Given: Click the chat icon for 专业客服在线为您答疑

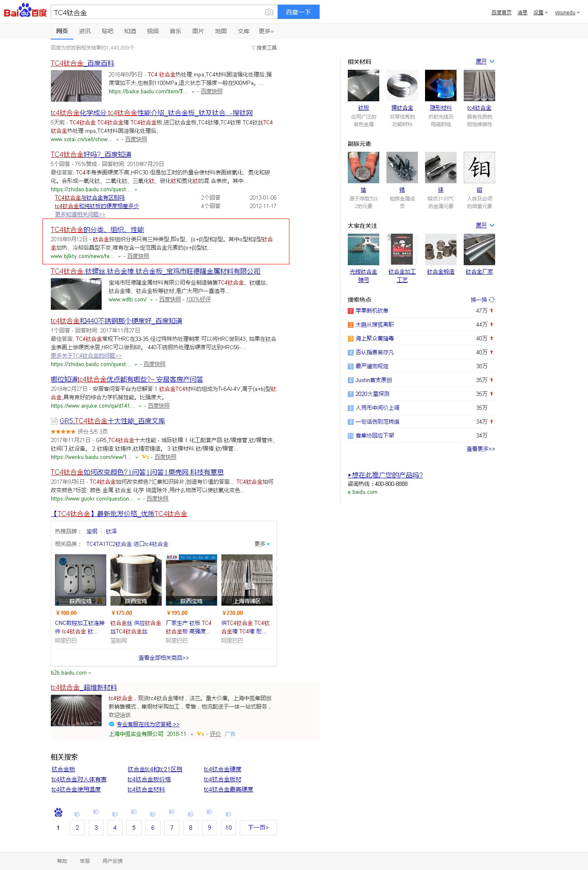Looking at the screenshot, I should (111, 724).
